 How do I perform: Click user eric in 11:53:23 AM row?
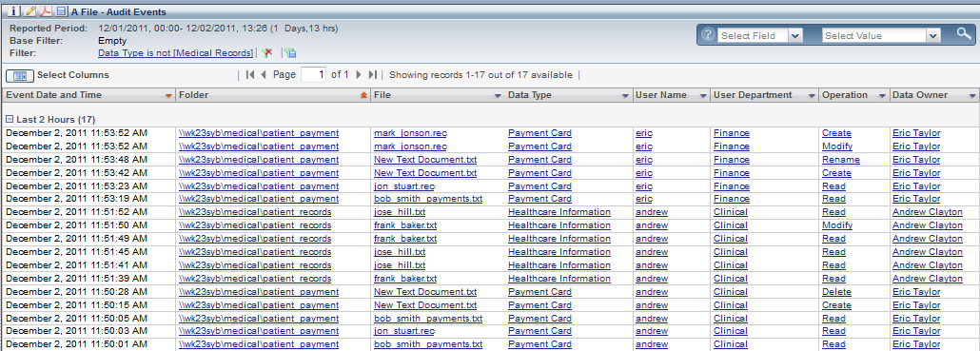[644, 186]
